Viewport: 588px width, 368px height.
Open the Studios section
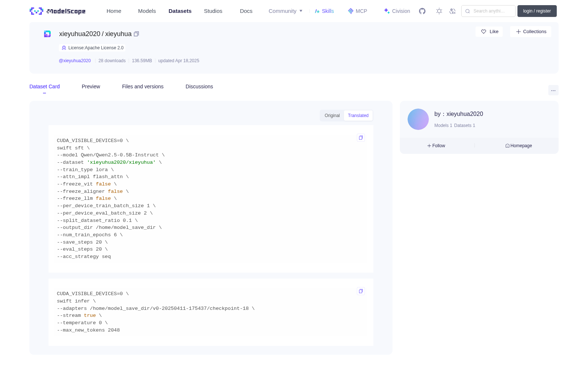(x=213, y=11)
